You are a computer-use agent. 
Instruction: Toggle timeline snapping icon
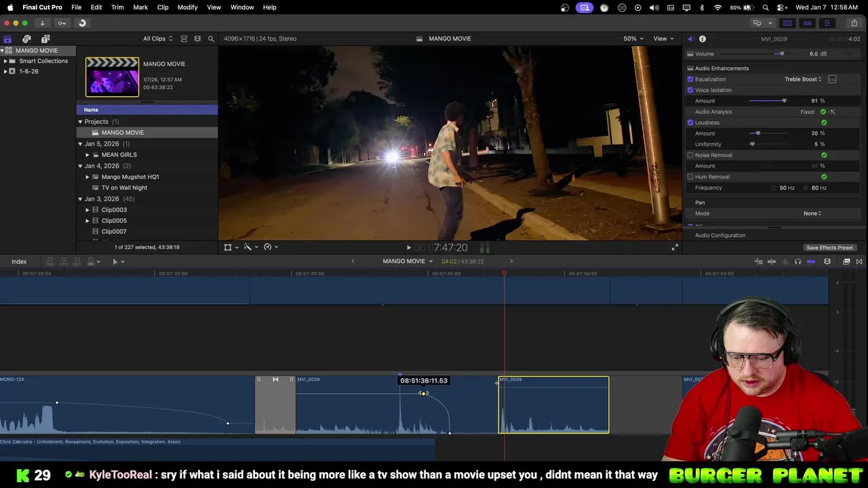pos(811,262)
